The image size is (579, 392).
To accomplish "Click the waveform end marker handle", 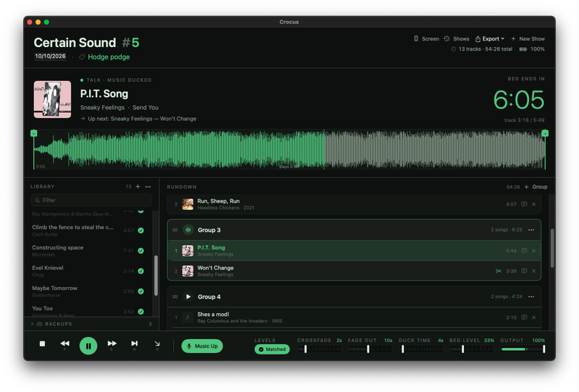I will click(545, 133).
